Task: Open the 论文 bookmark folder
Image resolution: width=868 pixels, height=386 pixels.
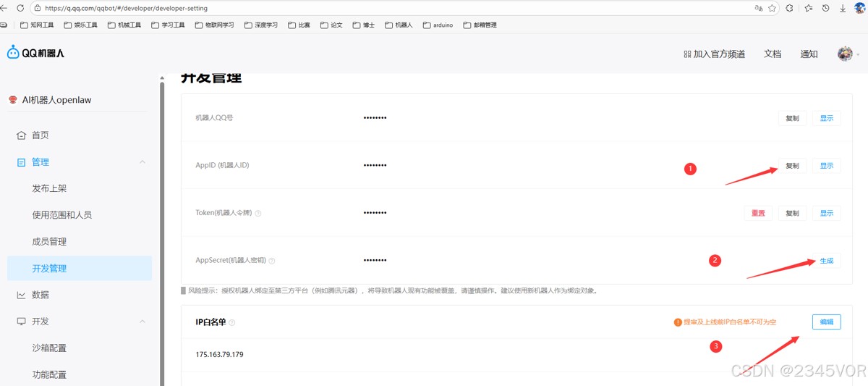Action: (x=331, y=25)
